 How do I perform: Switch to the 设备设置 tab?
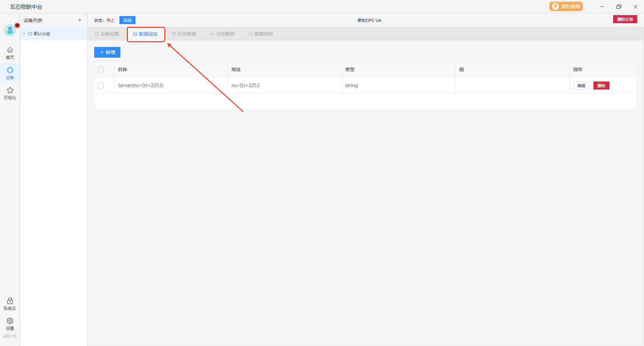107,34
